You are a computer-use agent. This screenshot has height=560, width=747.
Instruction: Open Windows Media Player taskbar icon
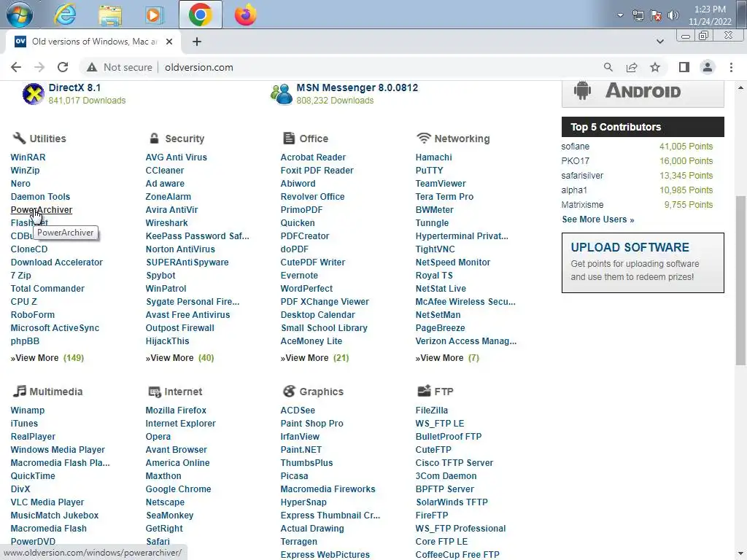click(x=154, y=15)
